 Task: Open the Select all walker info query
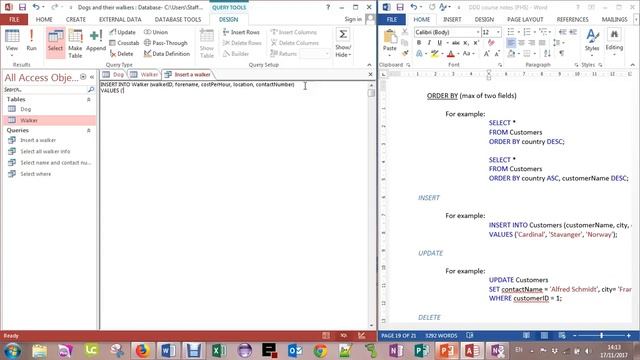(49, 151)
